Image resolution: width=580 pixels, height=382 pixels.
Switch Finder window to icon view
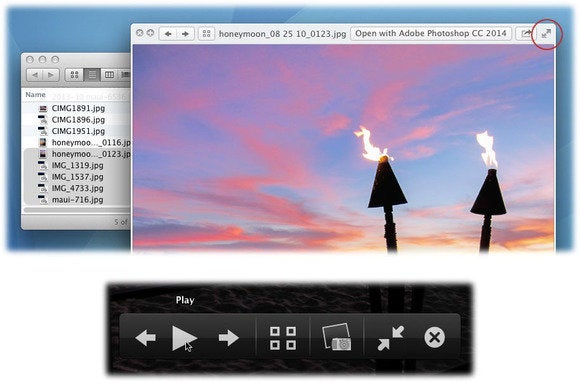tap(74, 75)
